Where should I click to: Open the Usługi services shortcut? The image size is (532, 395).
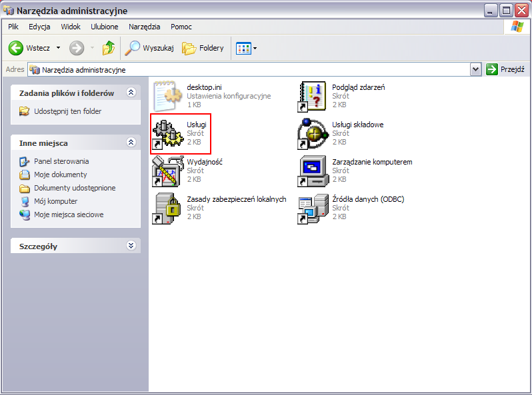pyautogui.click(x=167, y=134)
